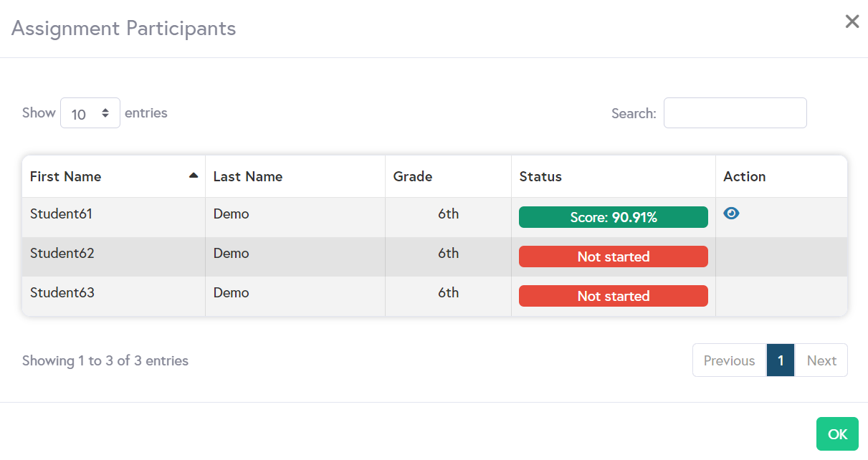Click Student62's Not started badge
Viewport: 868px width, 460px height.
[x=613, y=257]
